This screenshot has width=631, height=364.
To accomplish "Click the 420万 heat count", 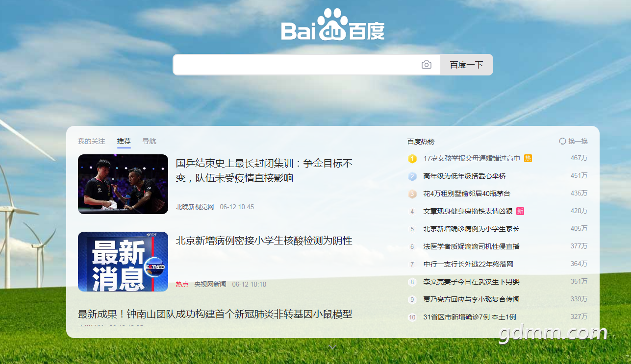I will point(579,211).
